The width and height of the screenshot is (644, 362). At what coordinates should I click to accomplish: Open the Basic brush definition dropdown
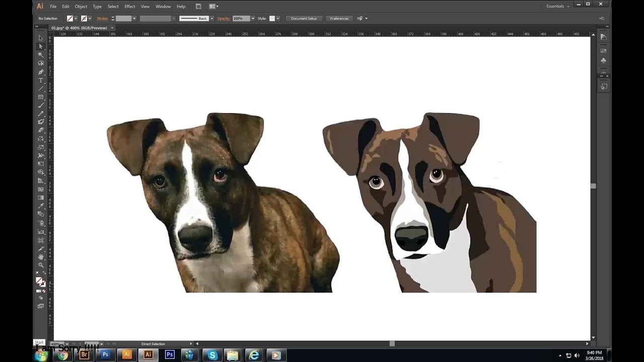pos(212,19)
